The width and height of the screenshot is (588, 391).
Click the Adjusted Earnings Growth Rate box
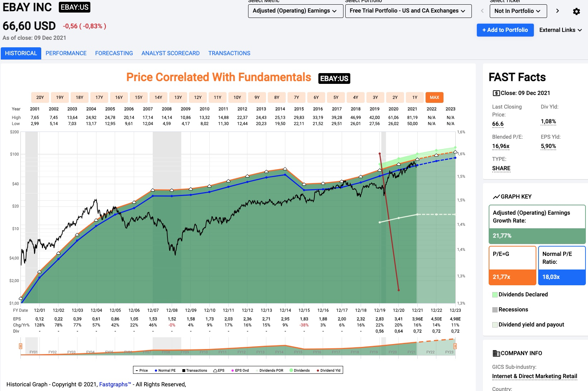pos(537,224)
